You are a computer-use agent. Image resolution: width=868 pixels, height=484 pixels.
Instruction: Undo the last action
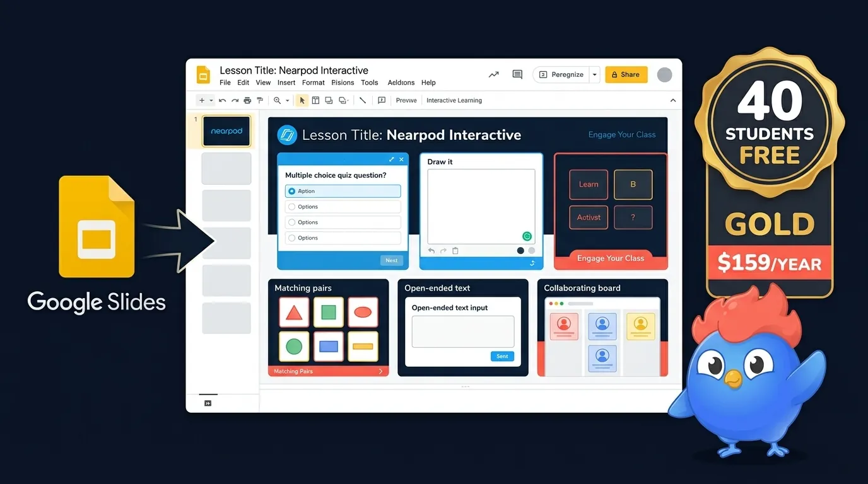click(x=222, y=100)
